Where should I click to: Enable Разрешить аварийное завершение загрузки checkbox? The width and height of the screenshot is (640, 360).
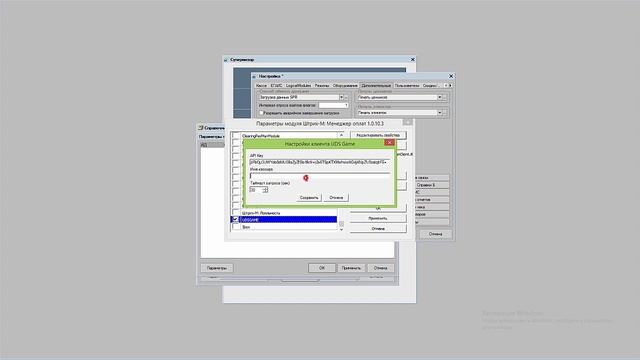(x=261, y=113)
